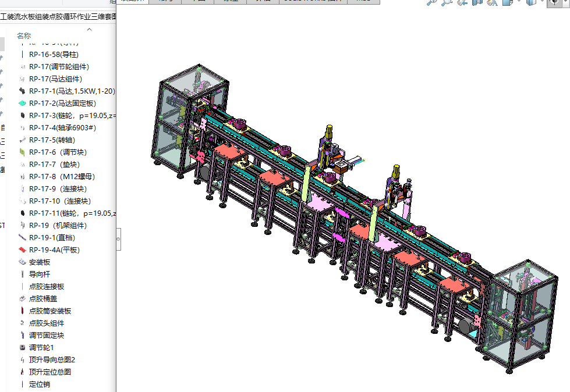Select the RP-17(马达组件) assembly file
The width and height of the screenshot is (570, 392).
pos(55,79)
